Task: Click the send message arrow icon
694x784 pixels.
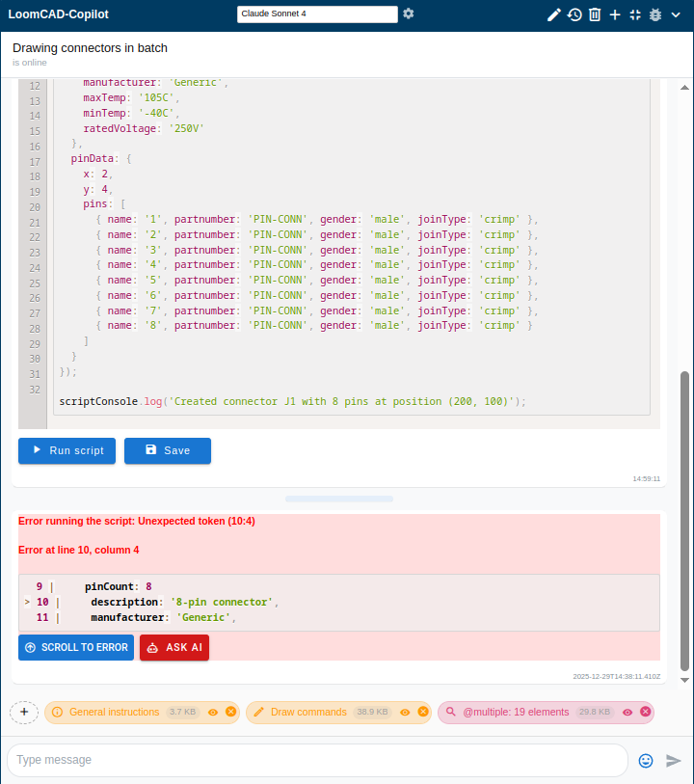Action: [674, 760]
